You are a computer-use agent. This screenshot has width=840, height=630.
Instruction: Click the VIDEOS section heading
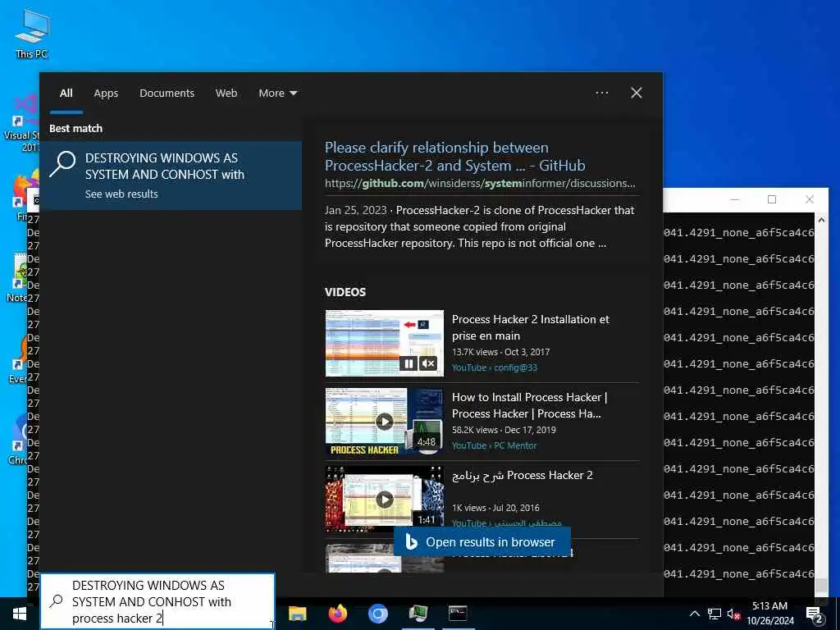click(345, 292)
